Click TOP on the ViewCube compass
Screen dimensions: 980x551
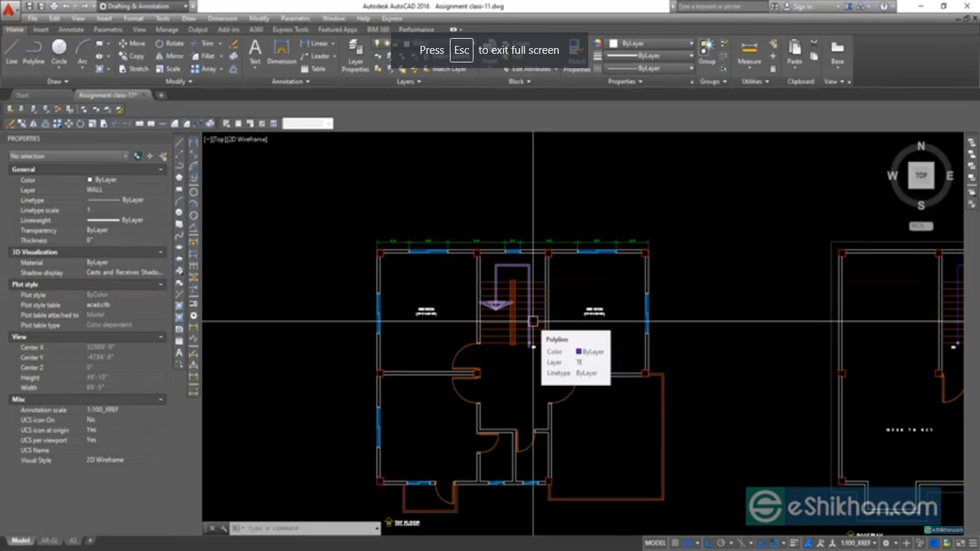click(x=920, y=174)
